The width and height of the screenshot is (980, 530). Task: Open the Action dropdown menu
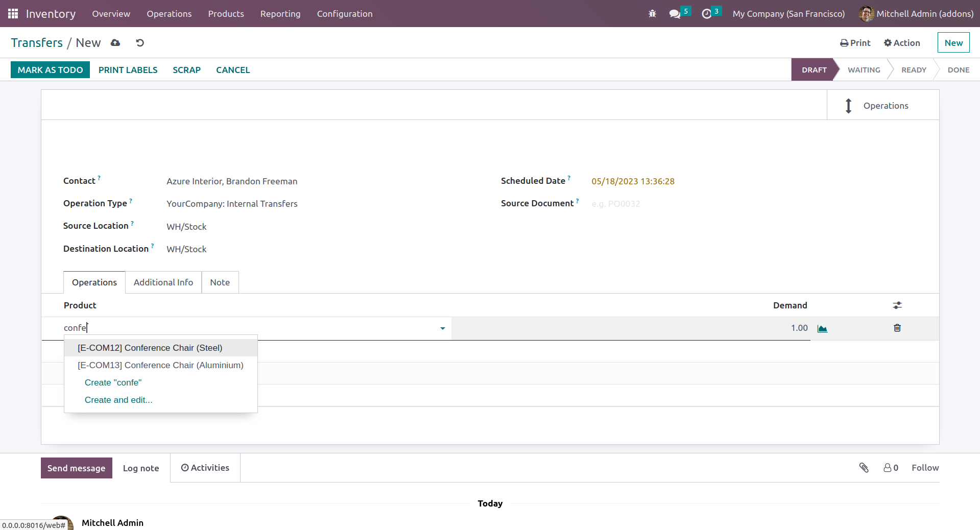pyautogui.click(x=902, y=43)
